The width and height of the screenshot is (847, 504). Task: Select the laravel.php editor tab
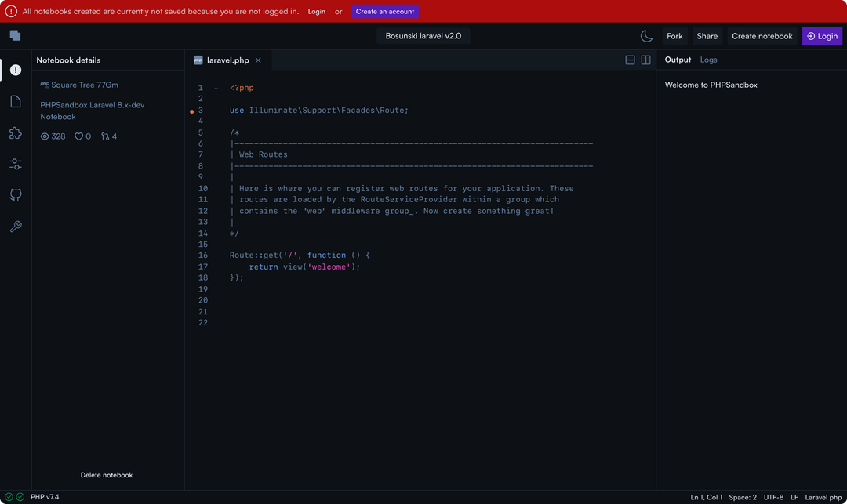227,60
